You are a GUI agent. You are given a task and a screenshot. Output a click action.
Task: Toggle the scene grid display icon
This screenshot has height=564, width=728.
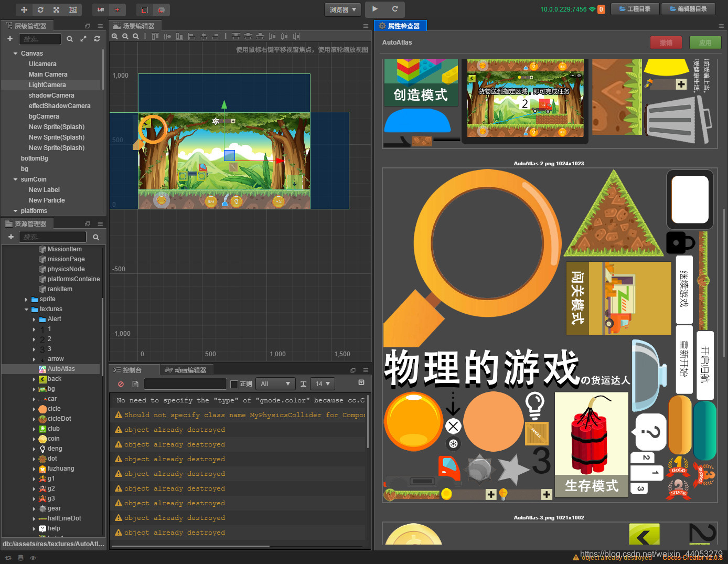[101, 9]
